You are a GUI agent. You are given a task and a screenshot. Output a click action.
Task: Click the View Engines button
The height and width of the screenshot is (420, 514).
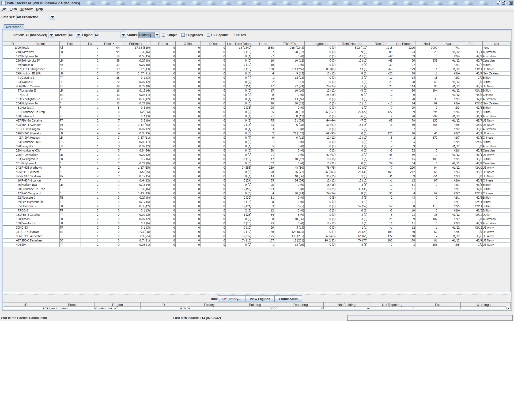tap(260, 299)
